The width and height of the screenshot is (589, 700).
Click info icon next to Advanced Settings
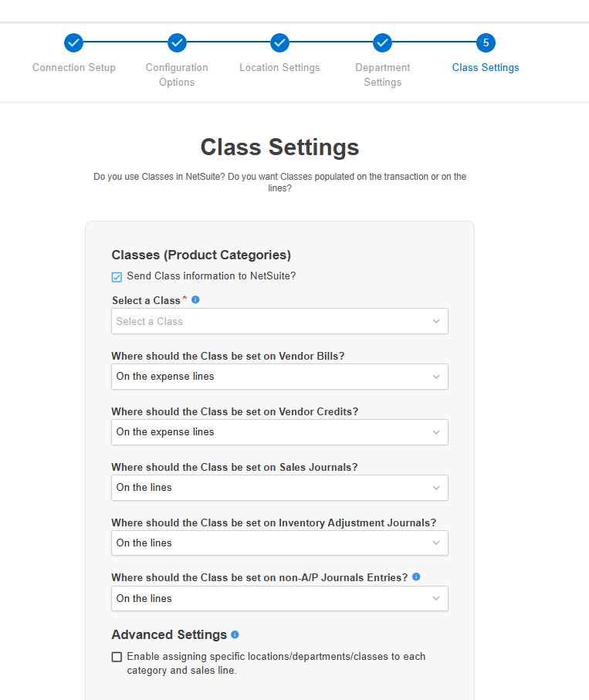coord(235,634)
